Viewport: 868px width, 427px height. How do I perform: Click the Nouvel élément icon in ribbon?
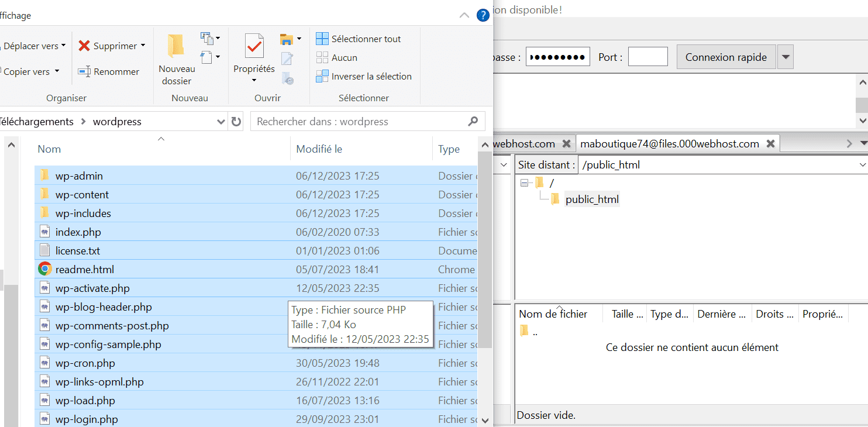tap(207, 39)
